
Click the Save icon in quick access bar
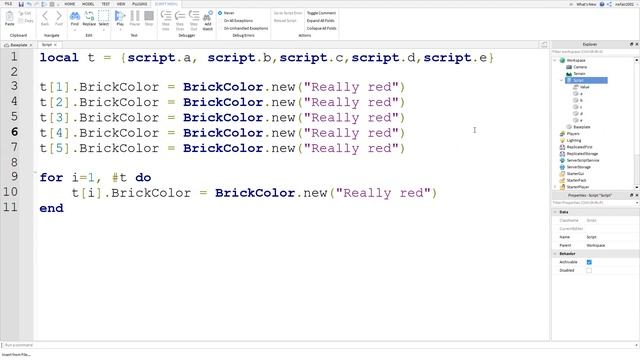(21, 4)
